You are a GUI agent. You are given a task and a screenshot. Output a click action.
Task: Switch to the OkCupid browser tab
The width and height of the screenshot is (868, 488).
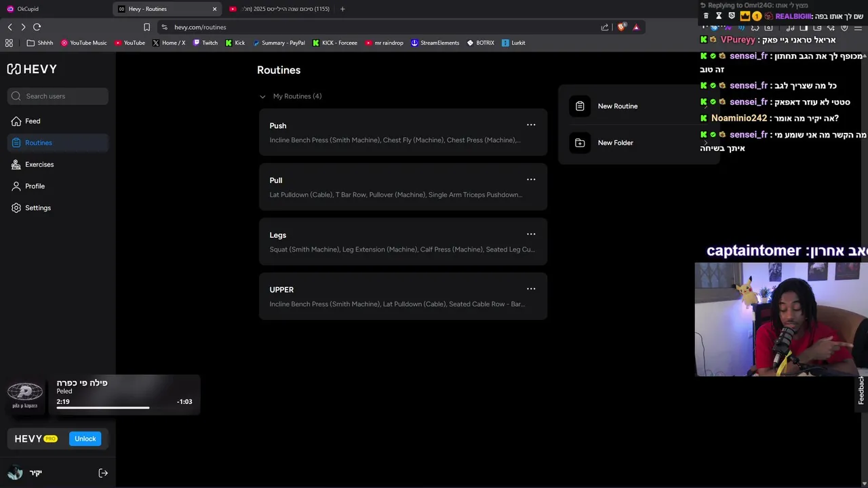point(53,9)
